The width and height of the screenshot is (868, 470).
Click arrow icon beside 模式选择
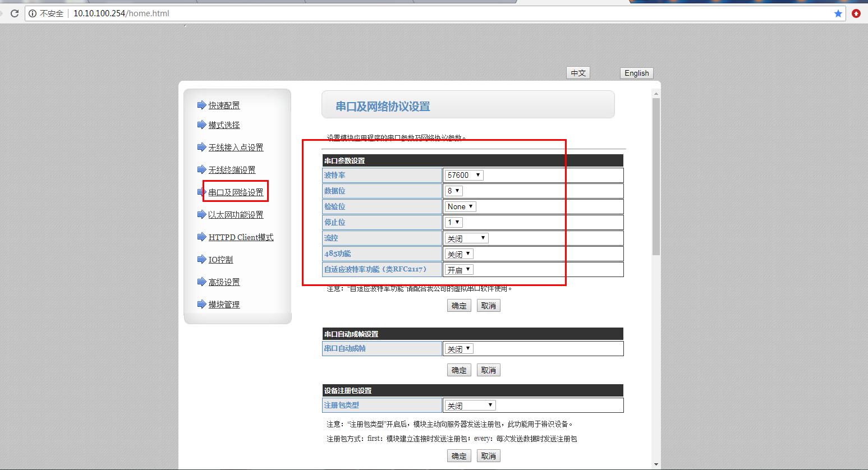201,125
